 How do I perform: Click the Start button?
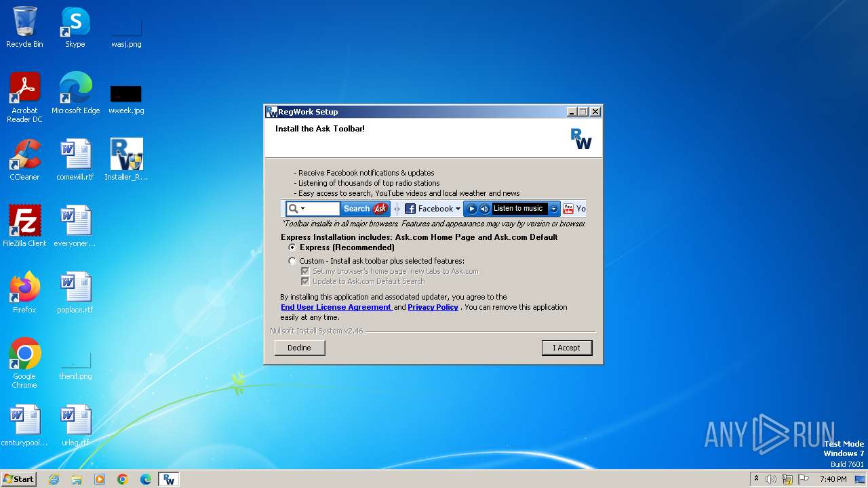[x=18, y=479]
